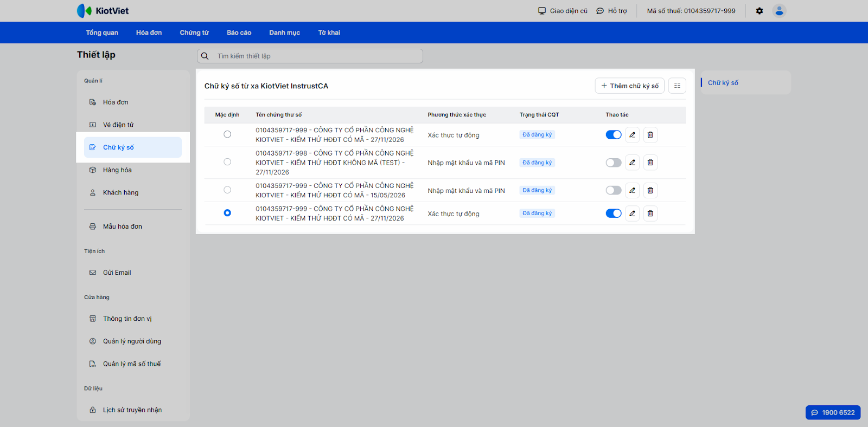Click the Lịch sử truyền nhận lock icon

pos(93,410)
